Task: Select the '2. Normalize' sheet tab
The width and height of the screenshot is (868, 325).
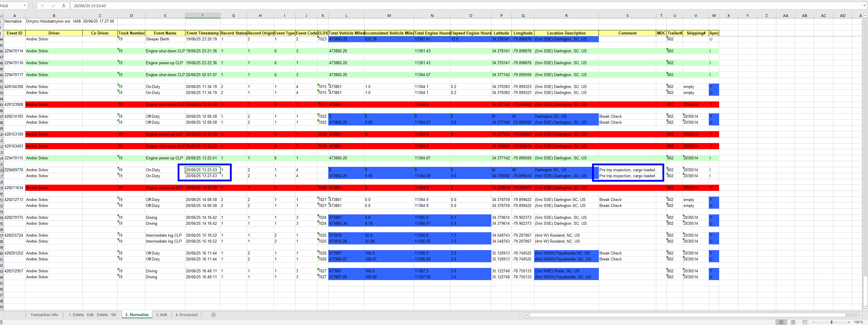Action: pos(137,315)
